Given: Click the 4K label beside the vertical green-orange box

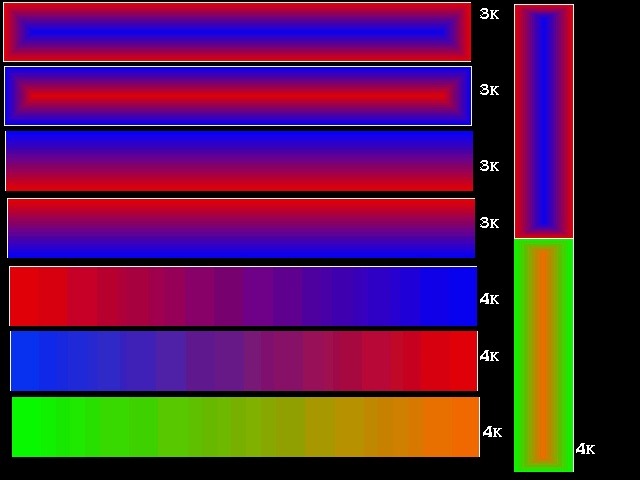Looking at the screenshot, I should coord(585,449).
